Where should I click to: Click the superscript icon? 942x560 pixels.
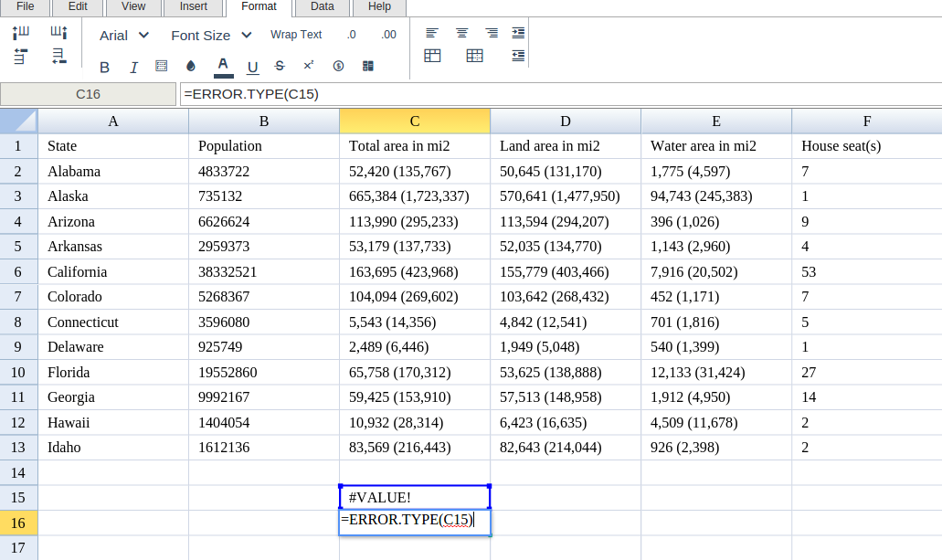[309, 66]
